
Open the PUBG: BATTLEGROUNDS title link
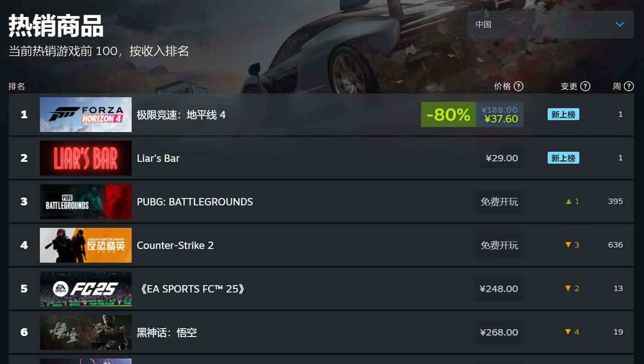tap(195, 202)
